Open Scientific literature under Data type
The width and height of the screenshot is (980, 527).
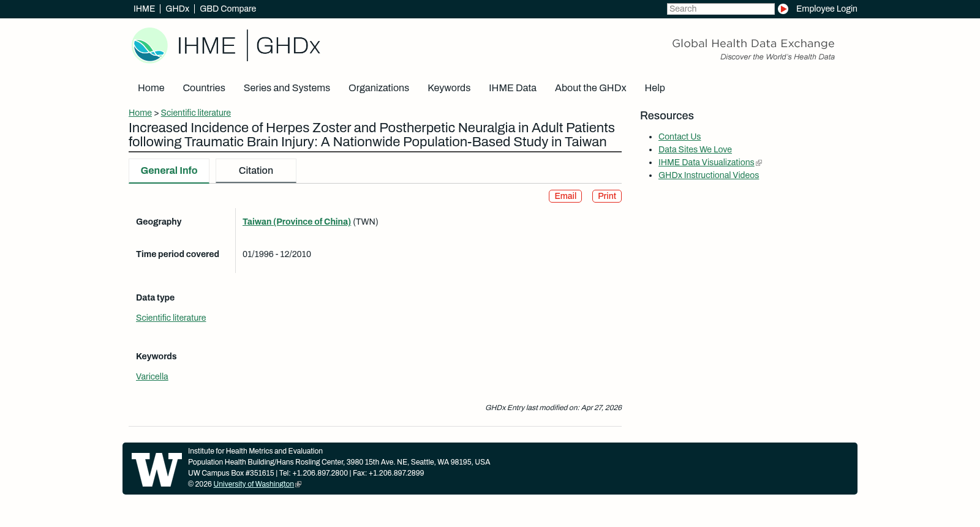(x=171, y=318)
